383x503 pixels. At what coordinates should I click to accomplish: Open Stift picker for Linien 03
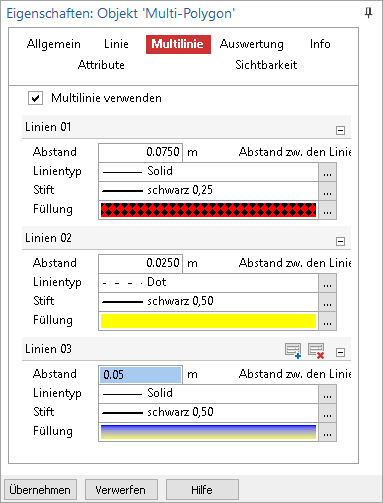327,413
